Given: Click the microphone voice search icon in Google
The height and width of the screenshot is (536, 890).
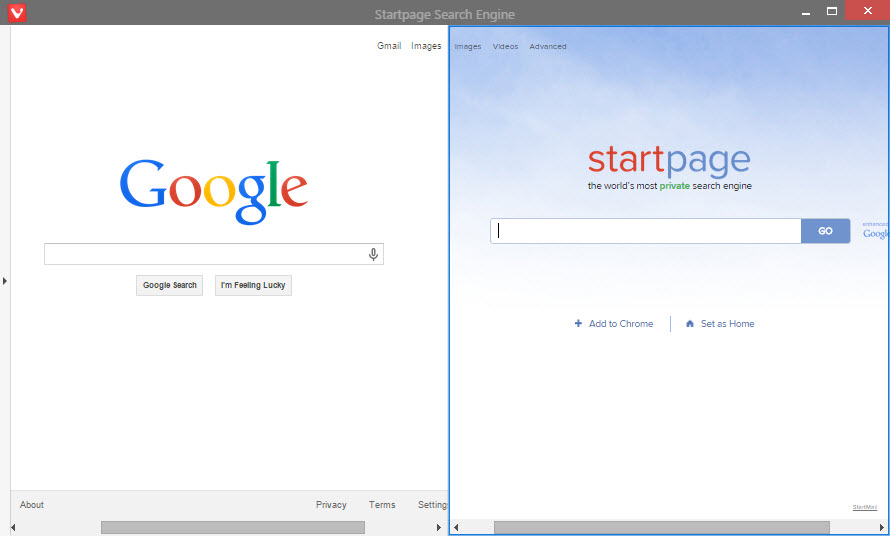Looking at the screenshot, I should click(x=373, y=254).
